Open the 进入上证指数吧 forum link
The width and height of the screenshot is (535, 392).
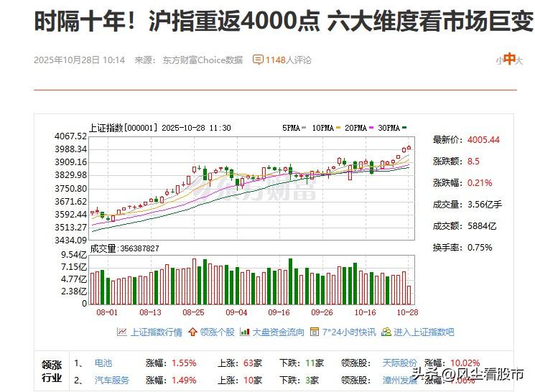(x=424, y=332)
